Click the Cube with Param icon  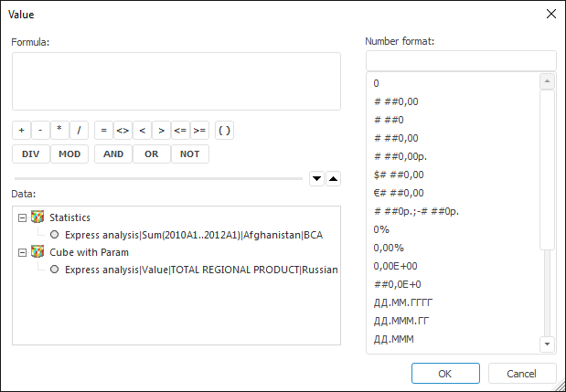point(37,251)
